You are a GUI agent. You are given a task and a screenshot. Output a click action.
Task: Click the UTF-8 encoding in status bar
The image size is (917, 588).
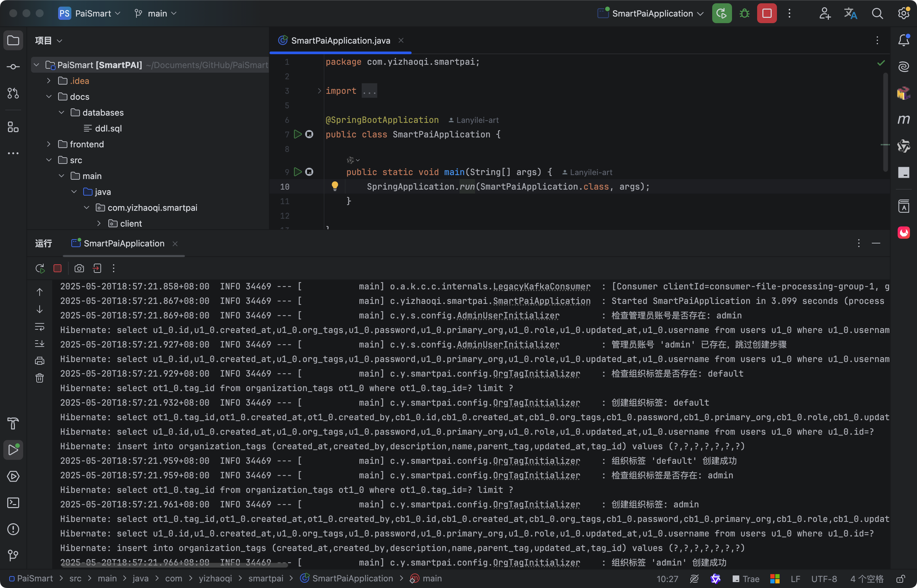tap(824, 579)
